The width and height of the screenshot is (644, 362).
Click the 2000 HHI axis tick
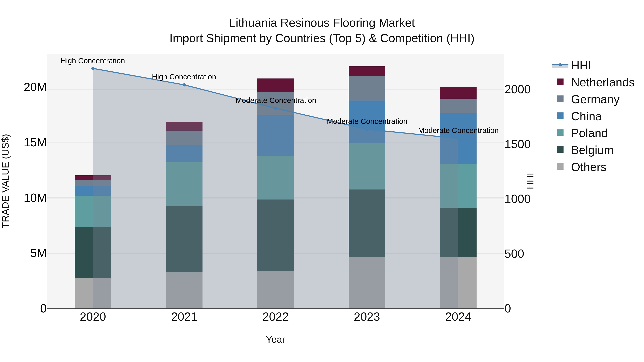pos(518,89)
